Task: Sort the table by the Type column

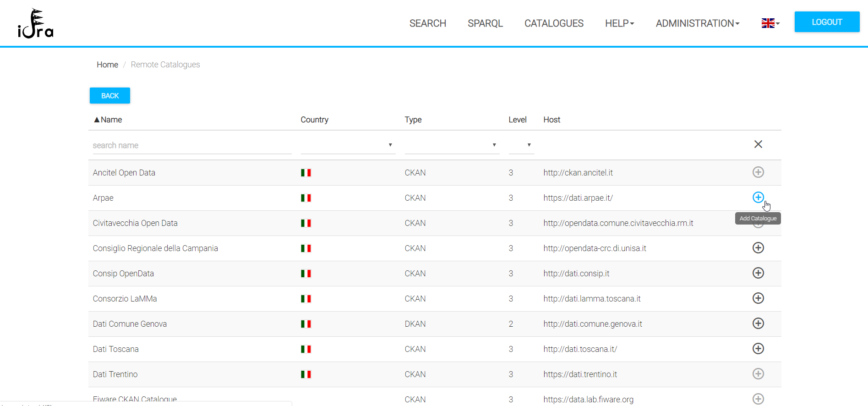Action: (413, 120)
